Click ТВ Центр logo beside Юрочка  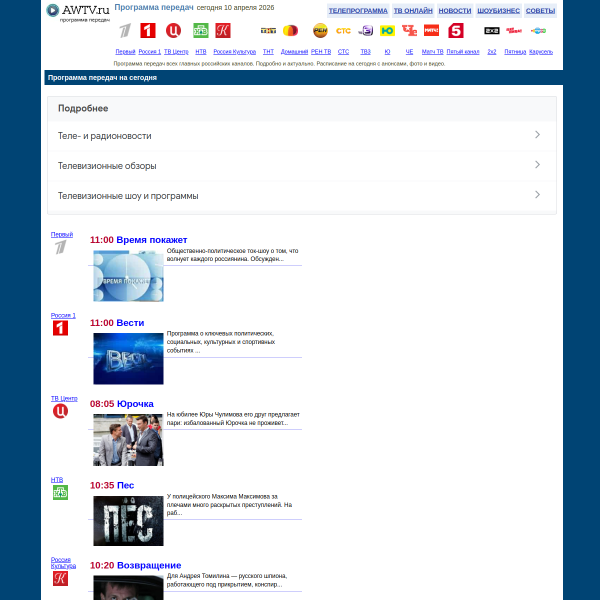pos(60,411)
